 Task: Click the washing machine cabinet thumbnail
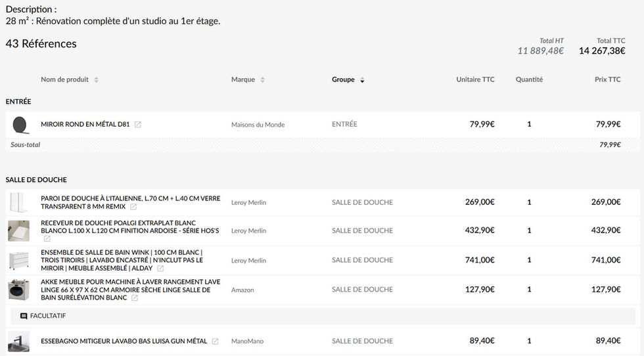(18, 290)
